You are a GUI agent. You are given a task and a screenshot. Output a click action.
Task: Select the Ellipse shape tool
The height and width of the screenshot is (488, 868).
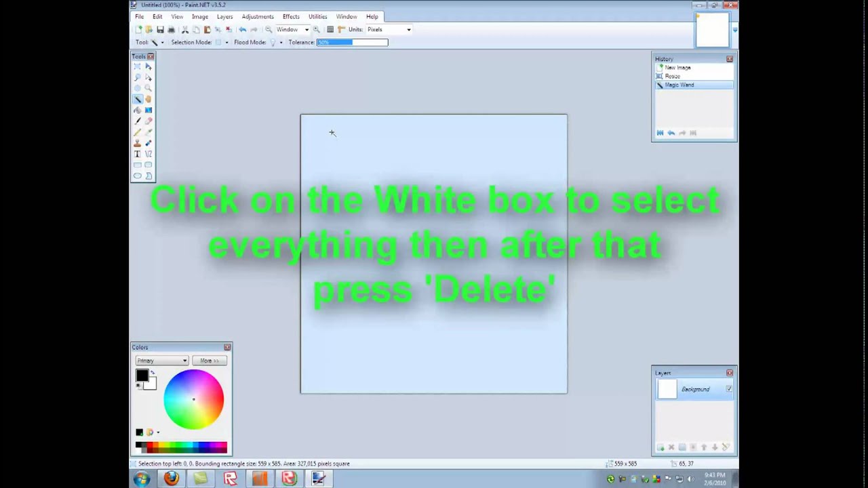pyautogui.click(x=138, y=176)
